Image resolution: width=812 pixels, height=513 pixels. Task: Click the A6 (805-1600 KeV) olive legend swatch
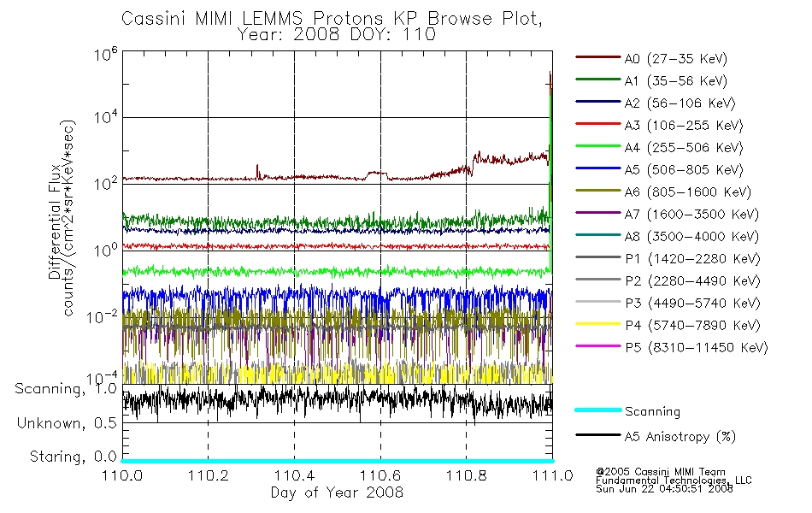coord(598,191)
